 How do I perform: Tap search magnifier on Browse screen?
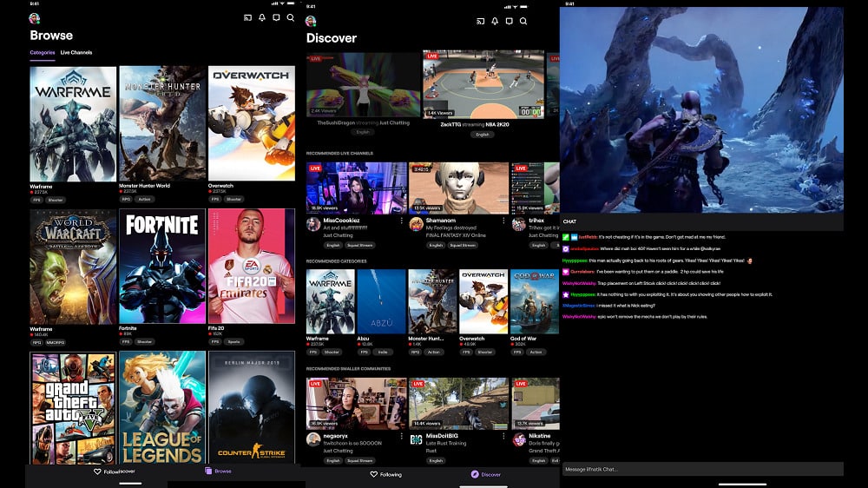[291, 17]
